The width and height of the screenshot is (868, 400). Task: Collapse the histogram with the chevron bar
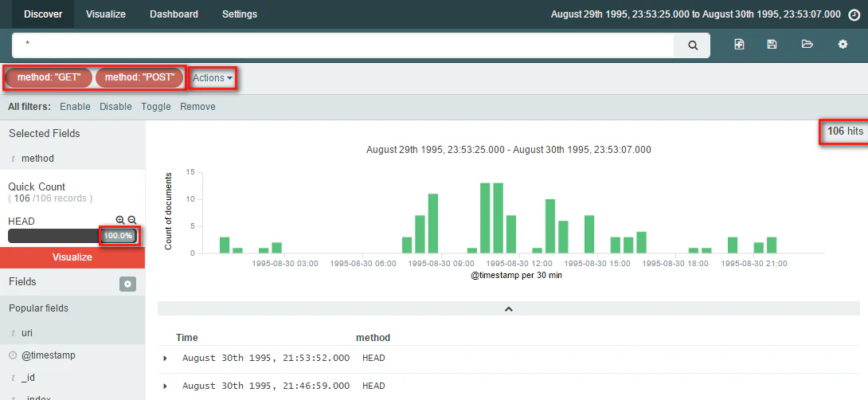pos(509,308)
